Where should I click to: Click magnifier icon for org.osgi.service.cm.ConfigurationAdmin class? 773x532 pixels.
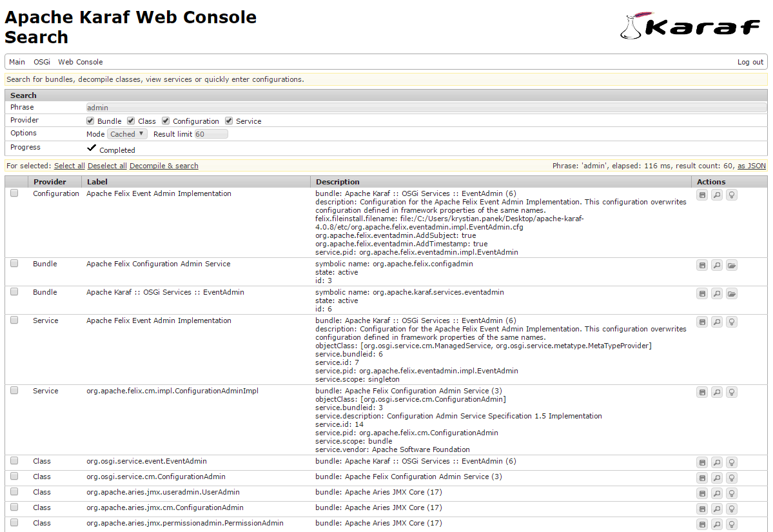pos(717,478)
